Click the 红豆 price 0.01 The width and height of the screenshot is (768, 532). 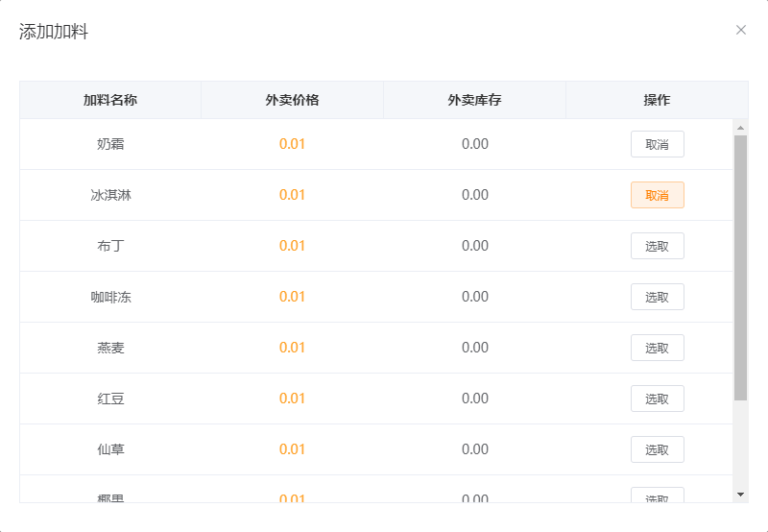point(292,399)
